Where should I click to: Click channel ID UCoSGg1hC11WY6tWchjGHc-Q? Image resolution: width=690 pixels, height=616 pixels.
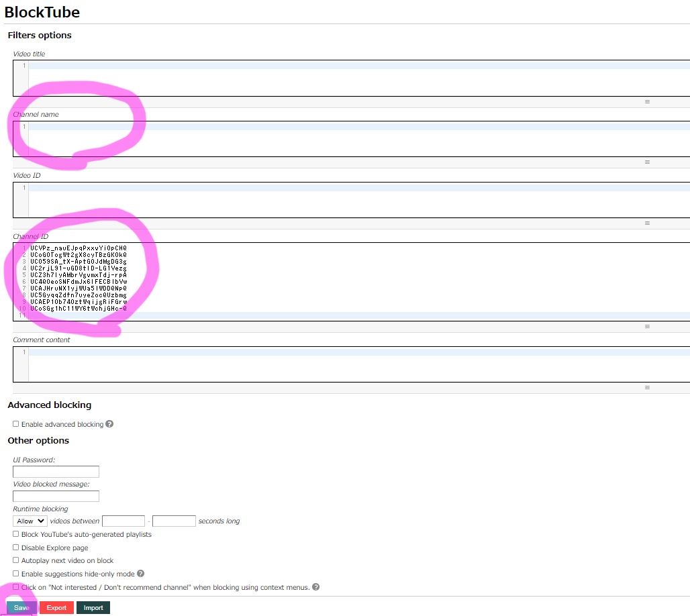coord(79,309)
